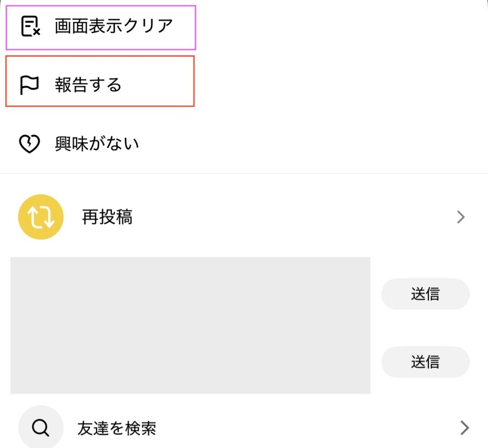Open the 再投稿 text label

[107, 217]
